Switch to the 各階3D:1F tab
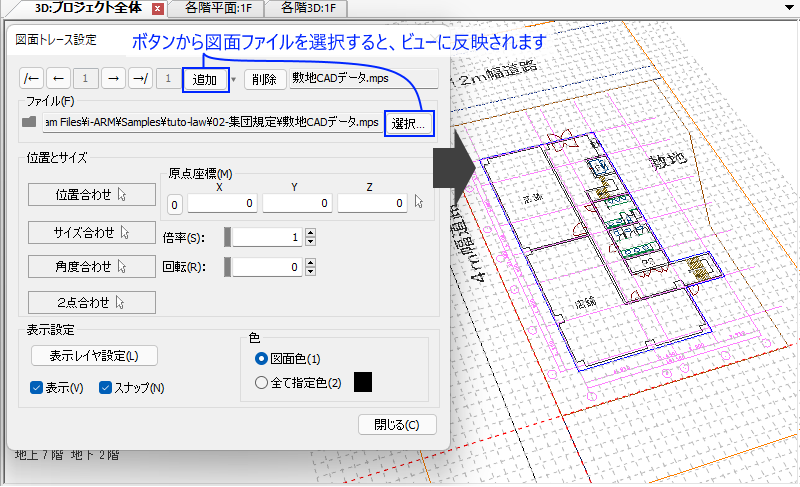Viewport: 800px width, 487px height. (307, 9)
